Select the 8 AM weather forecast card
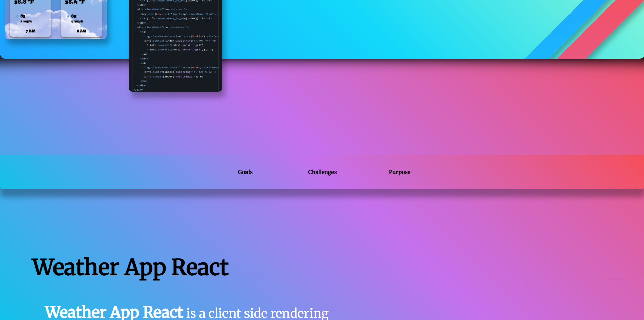The height and width of the screenshot is (320, 644). coord(82,19)
